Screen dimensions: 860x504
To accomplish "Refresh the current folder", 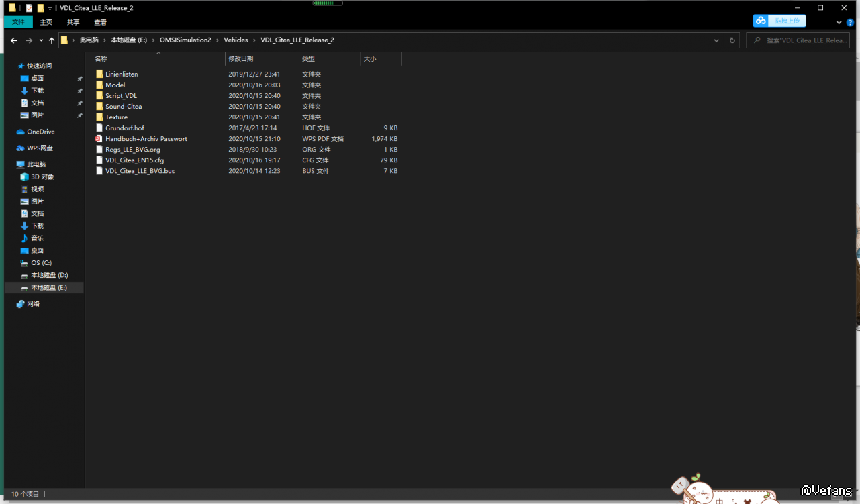I will [x=732, y=40].
